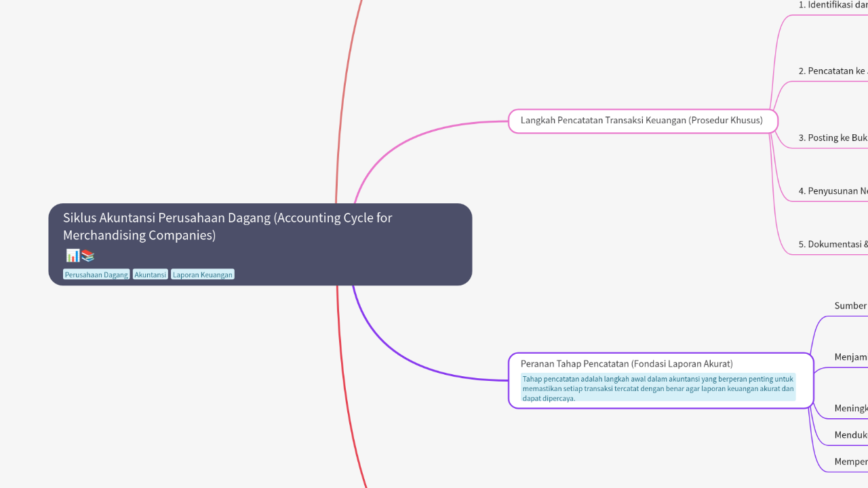Screen dimensions: 868x488
Task: Select the 'Langkah Pencatatan Transaksi Keuangan' branch
Action: pos(642,120)
